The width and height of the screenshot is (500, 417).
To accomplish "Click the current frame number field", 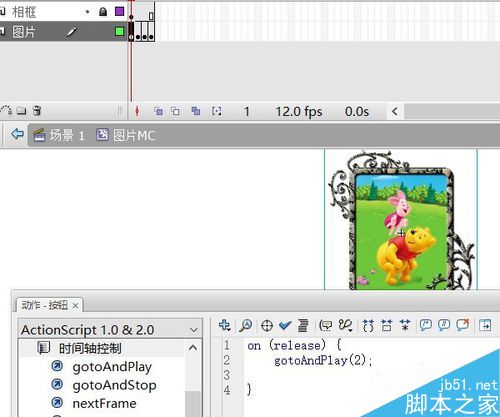I will tap(247, 112).
